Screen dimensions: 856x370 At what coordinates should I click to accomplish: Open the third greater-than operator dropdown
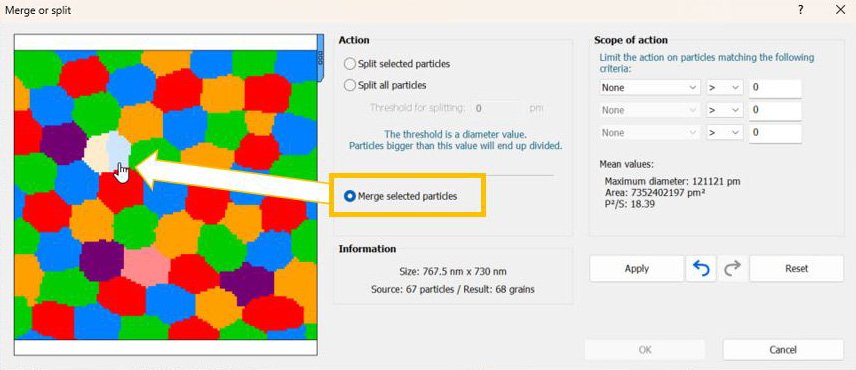[724, 133]
